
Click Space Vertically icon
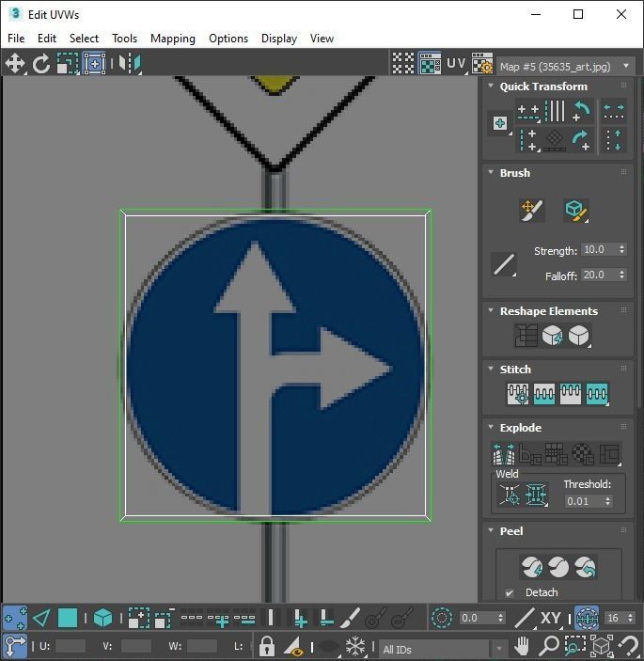click(x=614, y=140)
